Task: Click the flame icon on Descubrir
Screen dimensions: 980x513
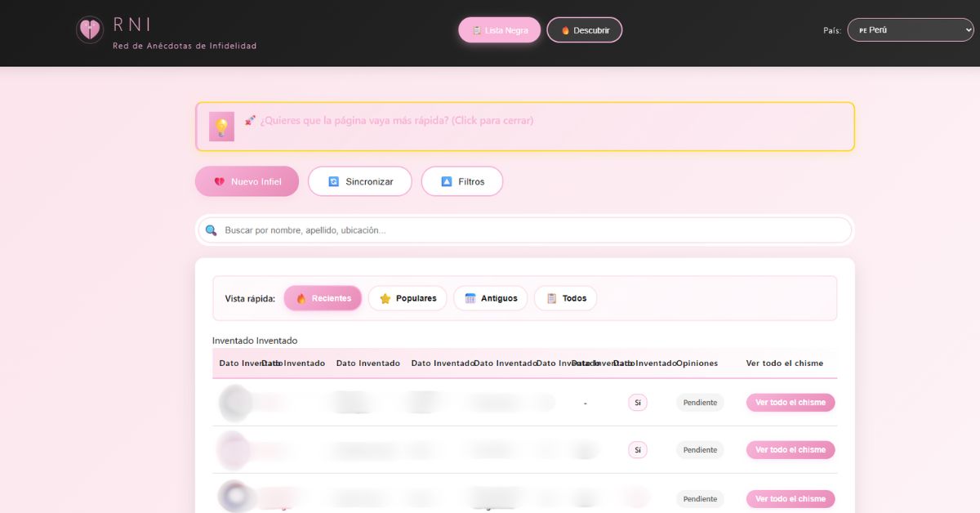Action: (x=566, y=30)
